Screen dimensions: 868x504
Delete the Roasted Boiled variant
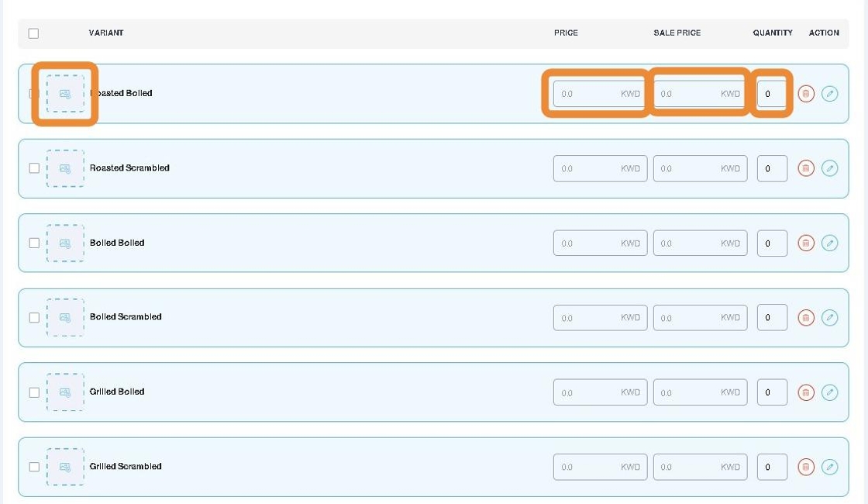pos(806,94)
